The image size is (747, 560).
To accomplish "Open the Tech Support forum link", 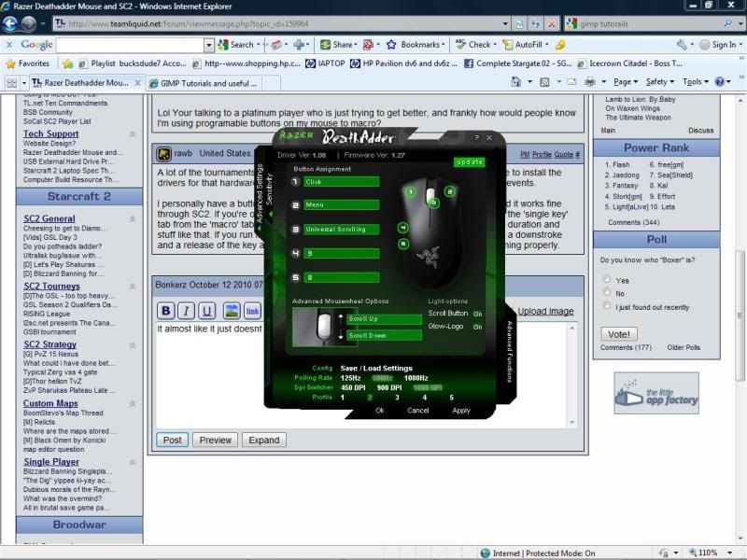I will [x=51, y=133].
